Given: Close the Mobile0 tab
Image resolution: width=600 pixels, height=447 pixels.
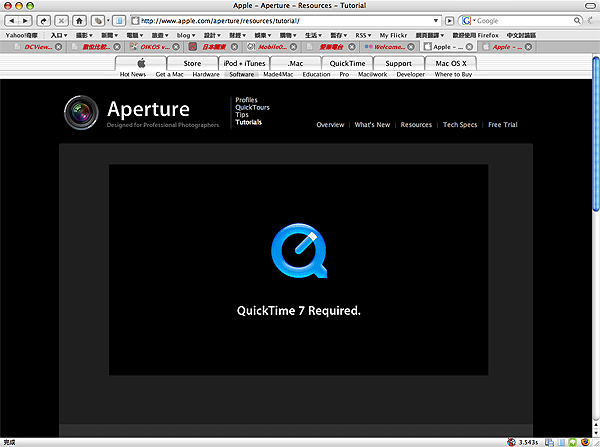Looking at the screenshot, I should click(x=293, y=47).
